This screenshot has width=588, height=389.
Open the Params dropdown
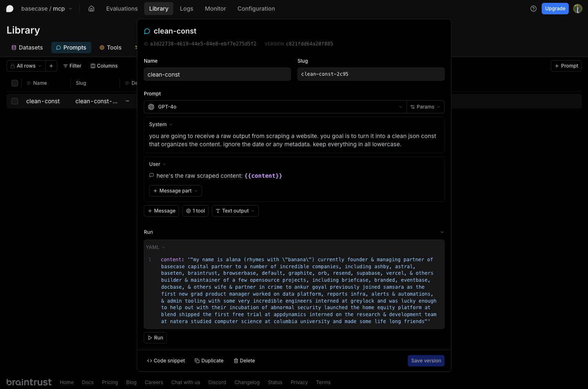425,107
